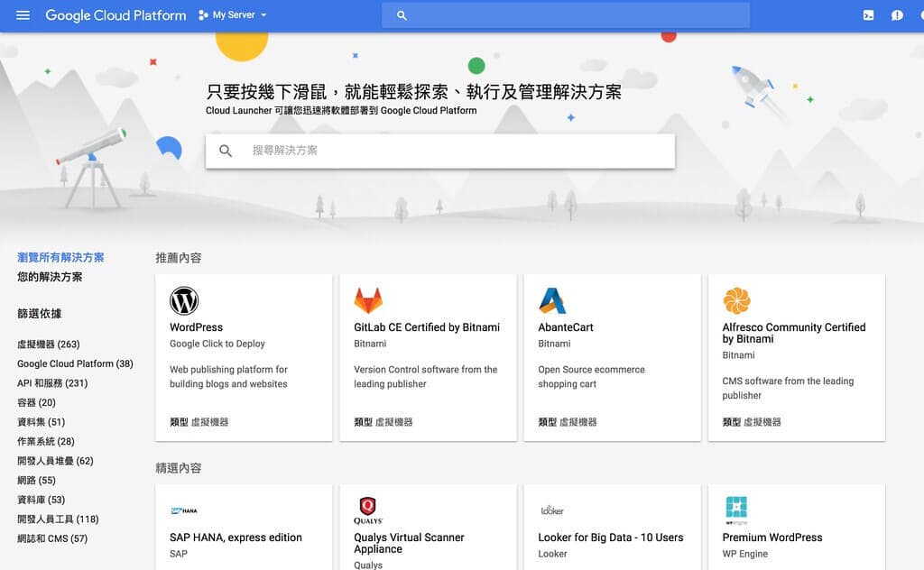
Task: Open Alfresco Community Certified by Bitnami title
Action: [x=794, y=334]
